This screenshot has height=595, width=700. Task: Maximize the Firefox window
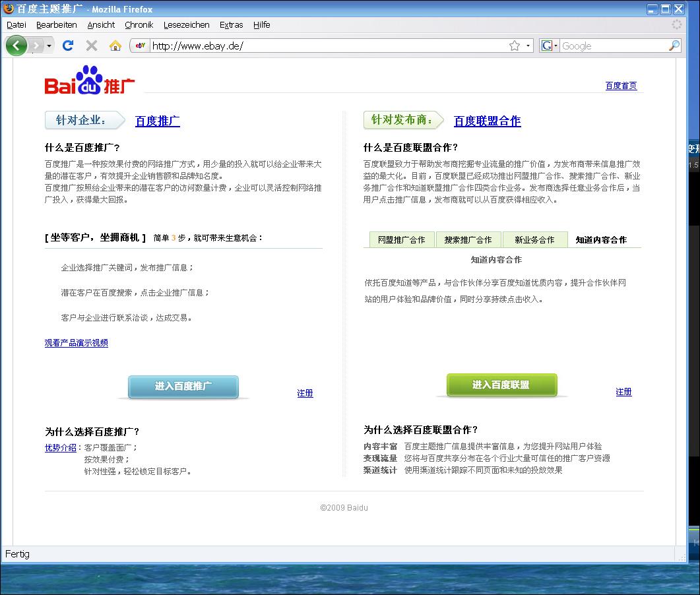[666, 9]
